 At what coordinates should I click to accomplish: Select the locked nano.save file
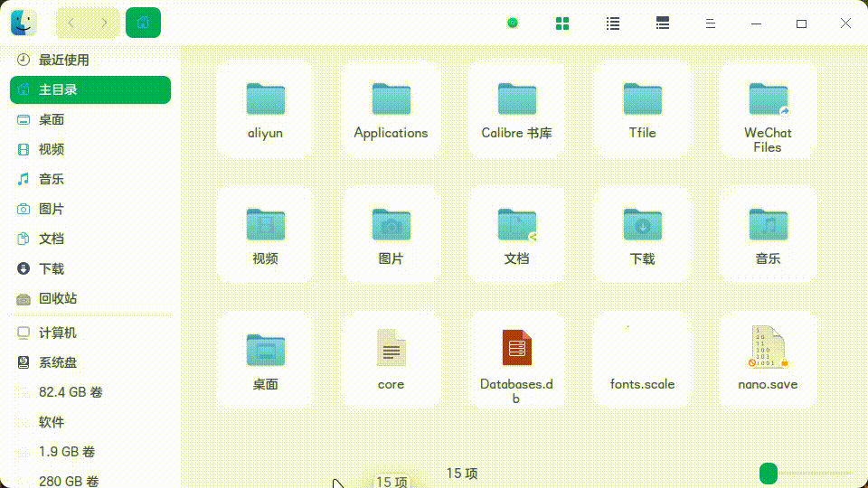pyautogui.click(x=768, y=361)
